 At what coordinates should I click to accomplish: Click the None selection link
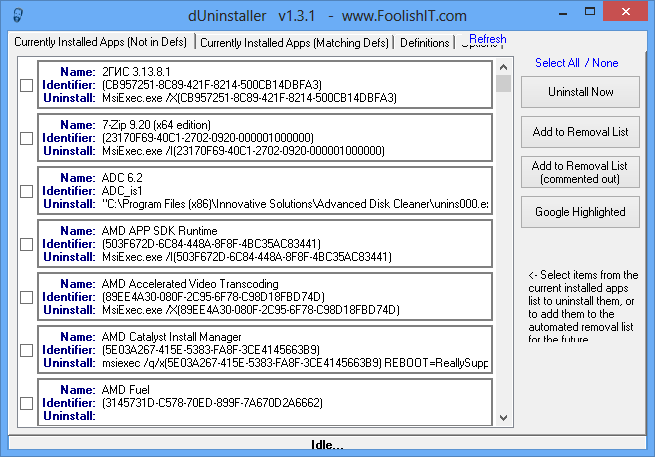pos(605,63)
